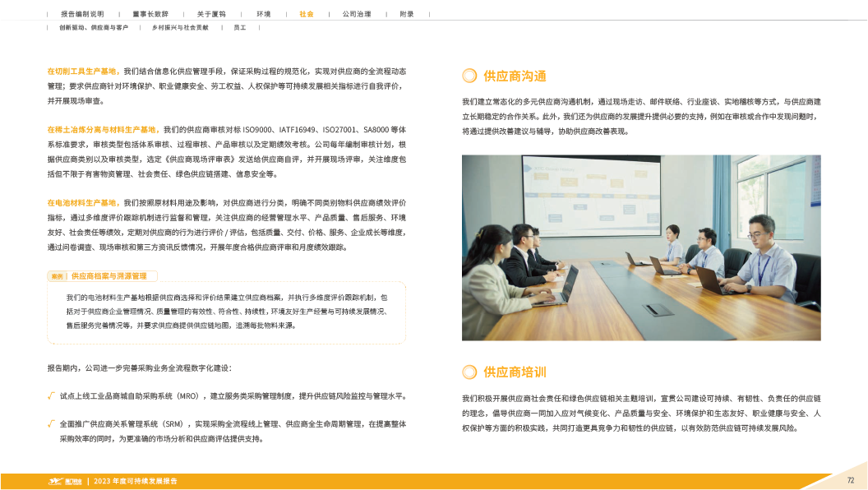The width and height of the screenshot is (868, 490).
Task: Click the meeting room photo
Action: pyautogui.click(x=641, y=247)
